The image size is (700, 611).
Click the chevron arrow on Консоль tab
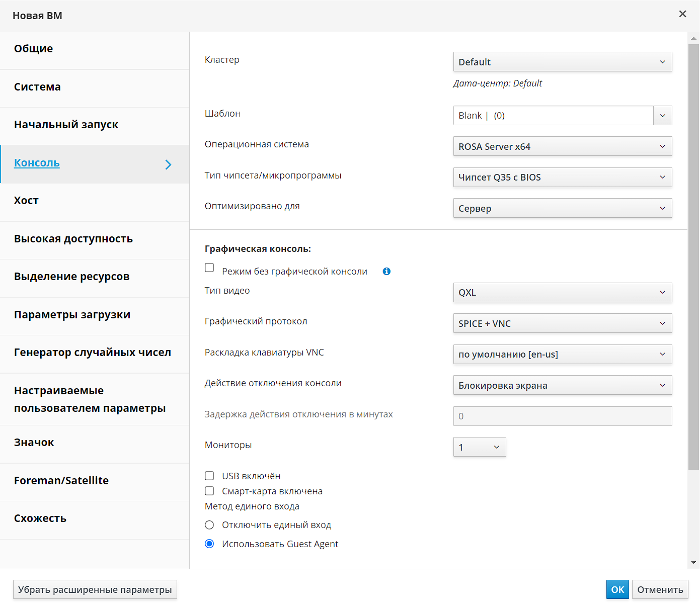click(169, 164)
